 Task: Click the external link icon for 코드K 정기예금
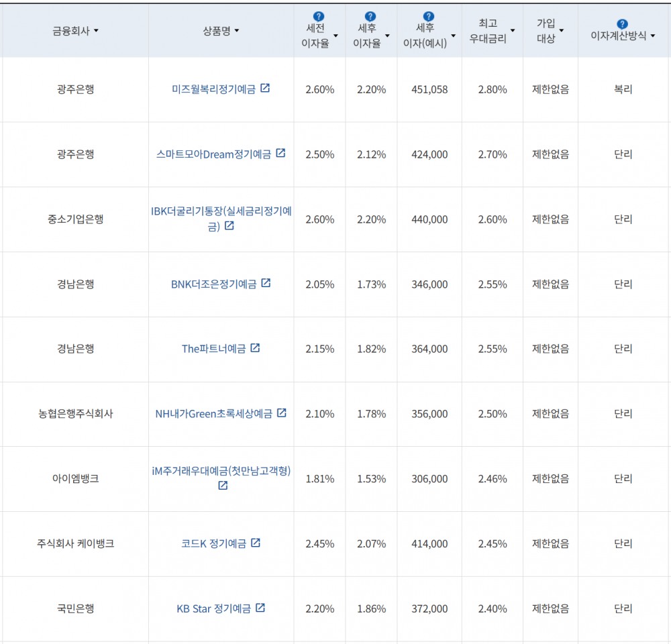(255, 543)
